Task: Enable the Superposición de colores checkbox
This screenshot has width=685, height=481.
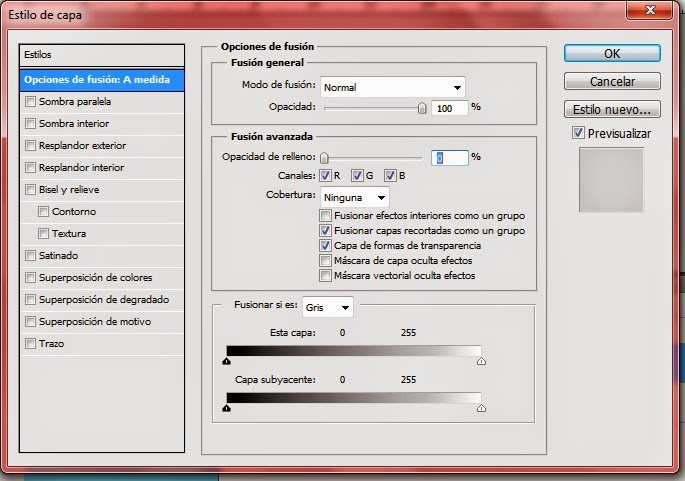Action: click(x=30, y=277)
